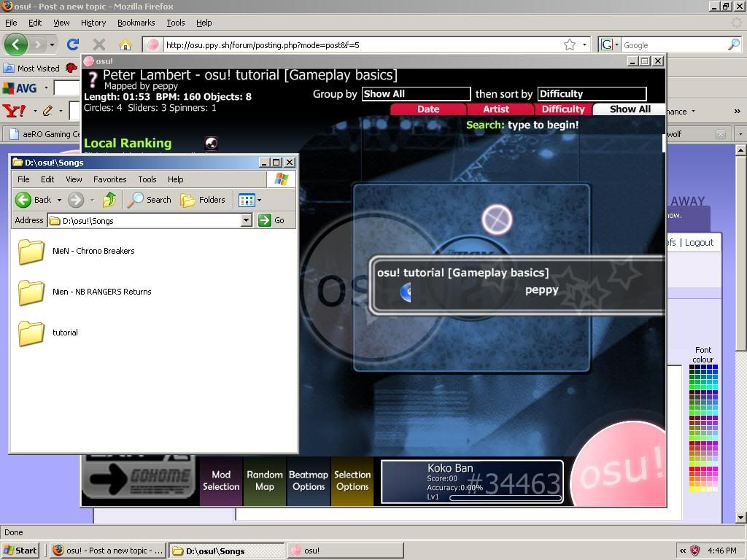Click the globe icon beside Local Ranking
Screen dimensions: 747x560
[x=212, y=143]
